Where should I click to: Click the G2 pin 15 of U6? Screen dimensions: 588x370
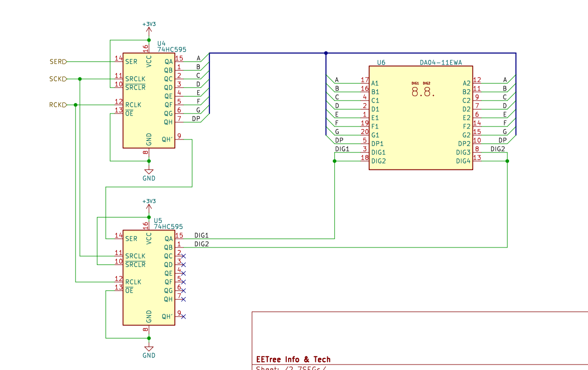click(477, 134)
